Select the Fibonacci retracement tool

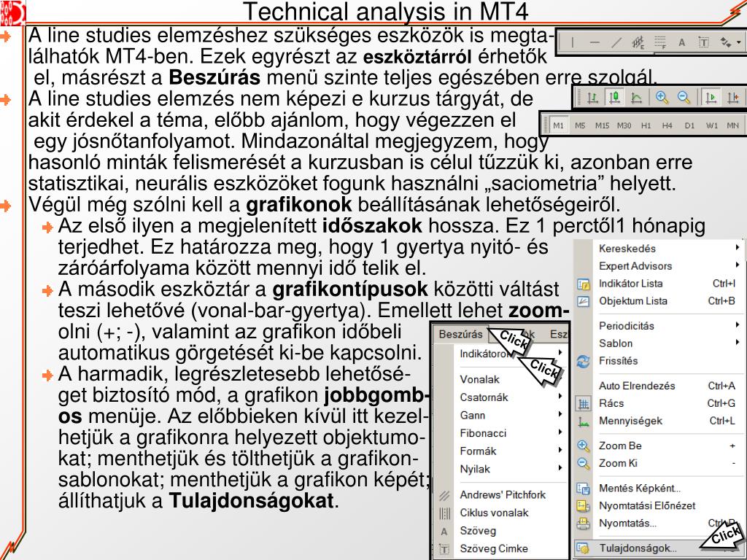(x=659, y=43)
